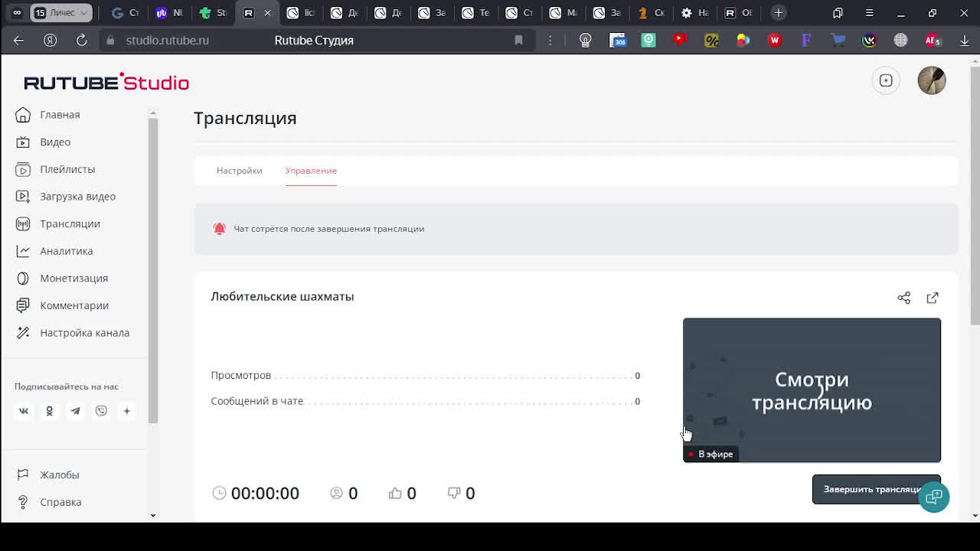Switch to the settings gear tab

[x=695, y=13]
